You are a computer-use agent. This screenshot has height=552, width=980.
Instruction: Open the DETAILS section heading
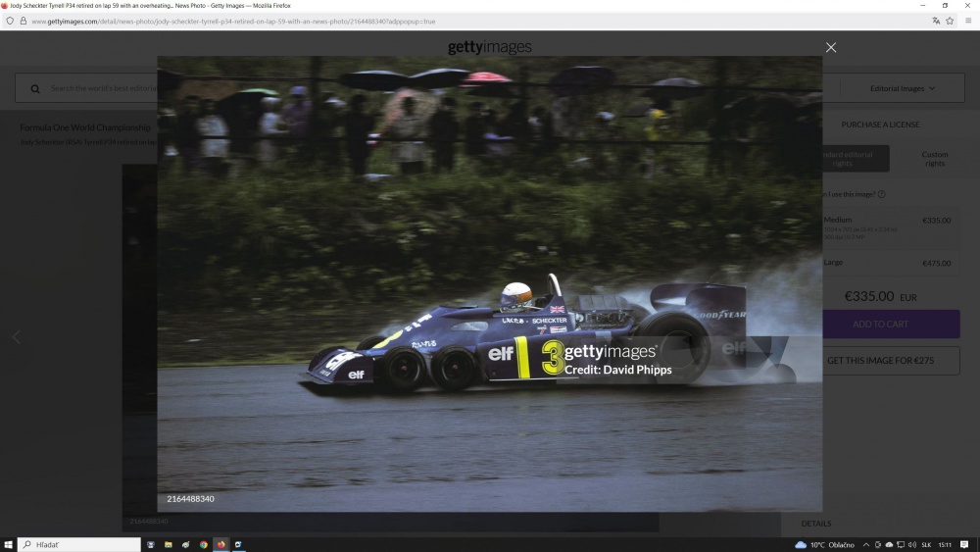[x=815, y=524]
